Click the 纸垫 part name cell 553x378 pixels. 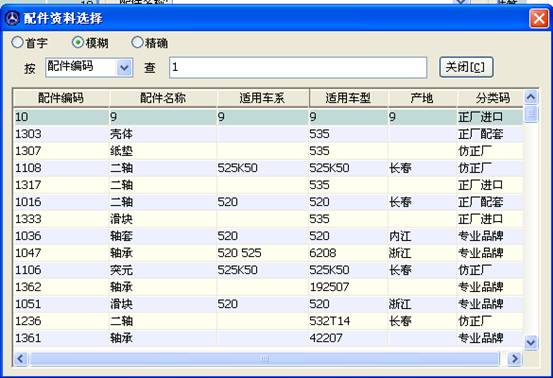pyautogui.click(x=121, y=151)
